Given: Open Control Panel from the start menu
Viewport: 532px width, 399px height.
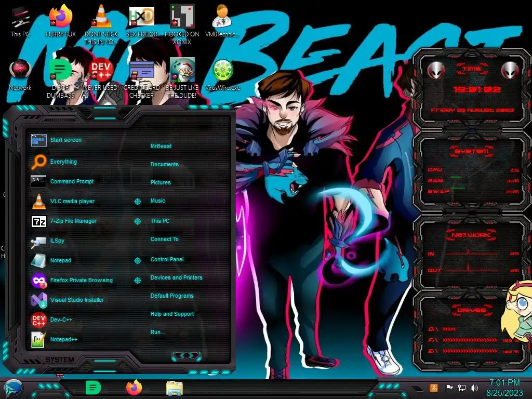Looking at the screenshot, I should (167, 259).
